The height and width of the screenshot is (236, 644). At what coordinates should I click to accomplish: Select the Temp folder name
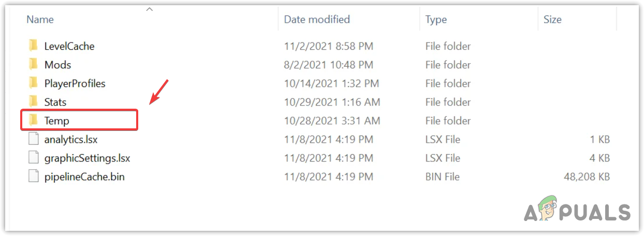point(57,121)
